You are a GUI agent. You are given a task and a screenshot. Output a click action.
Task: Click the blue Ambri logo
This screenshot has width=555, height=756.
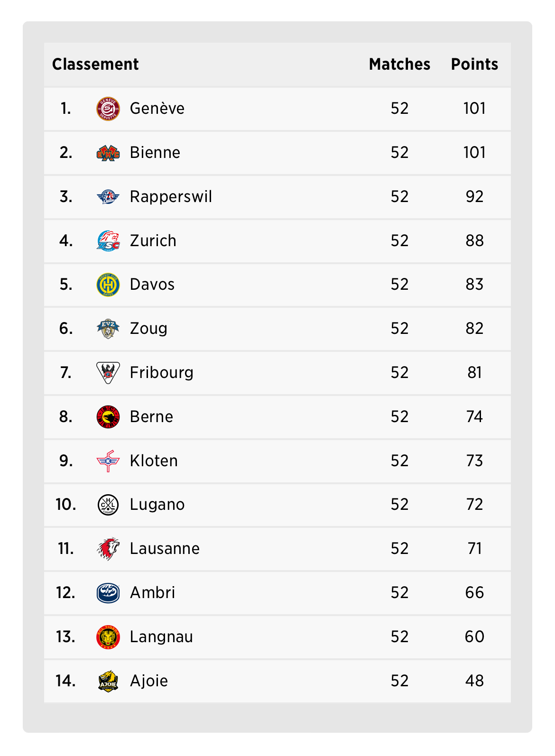[108, 593]
